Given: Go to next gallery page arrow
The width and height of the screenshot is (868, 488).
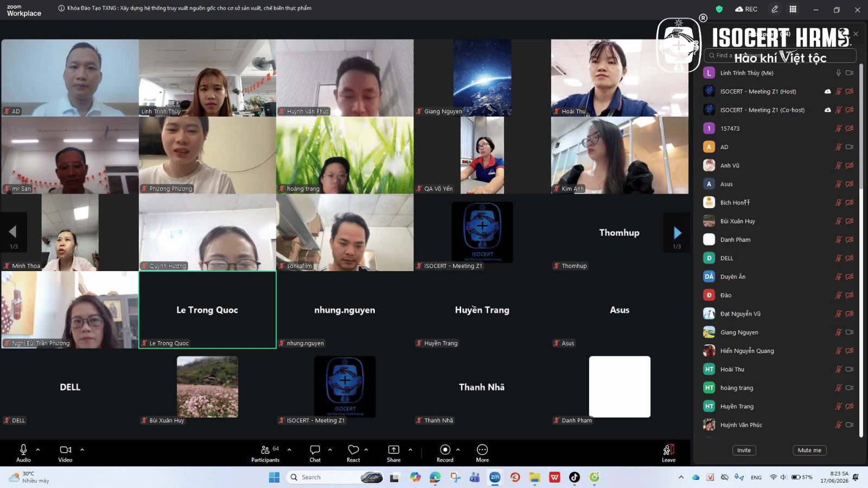Looking at the screenshot, I should pos(677,233).
